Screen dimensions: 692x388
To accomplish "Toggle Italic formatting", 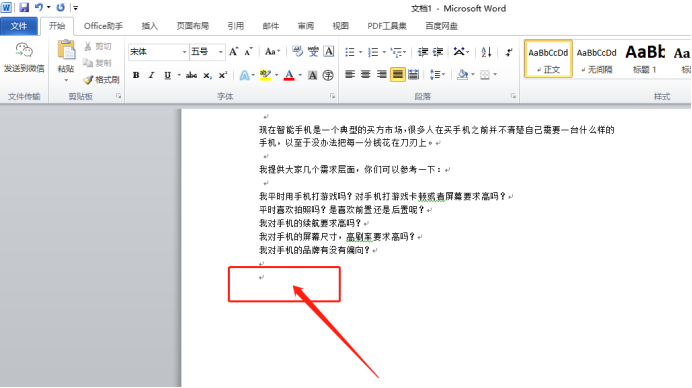I will (151, 75).
